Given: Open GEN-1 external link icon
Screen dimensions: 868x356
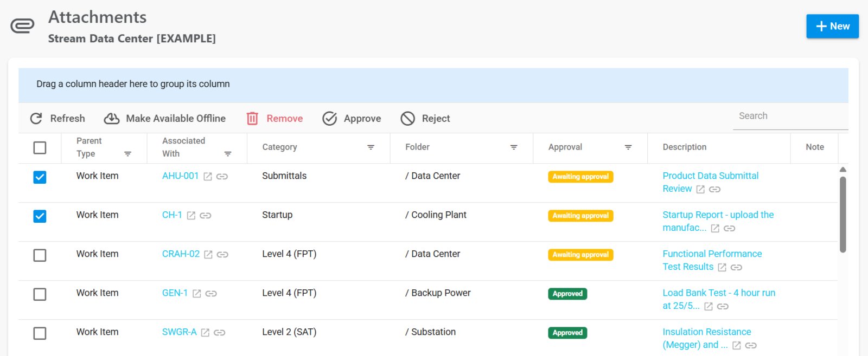Looking at the screenshot, I should click(197, 294).
